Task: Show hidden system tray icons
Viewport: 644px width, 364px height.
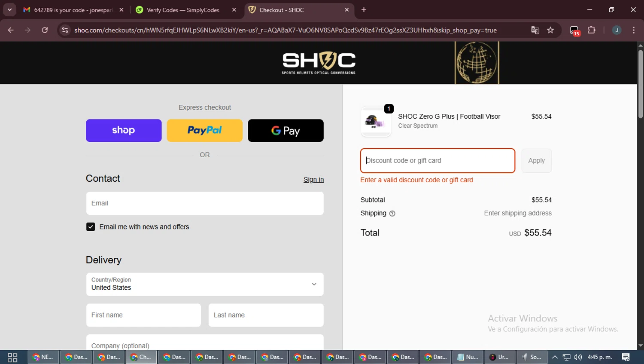Action: [x=555, y=357]
